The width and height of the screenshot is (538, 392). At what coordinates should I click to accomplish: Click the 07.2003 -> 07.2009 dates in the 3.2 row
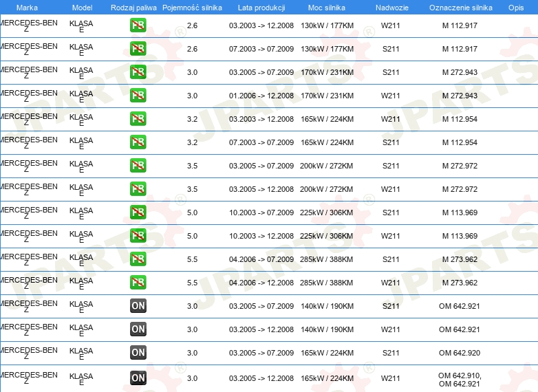tap(261, 142)
